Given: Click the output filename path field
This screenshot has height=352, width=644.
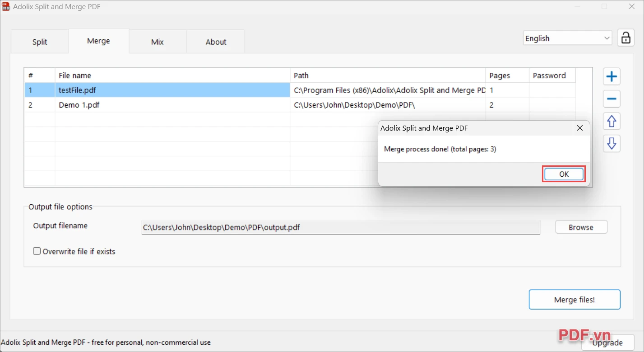Looking at the screenshot, I should pos(341,227).
